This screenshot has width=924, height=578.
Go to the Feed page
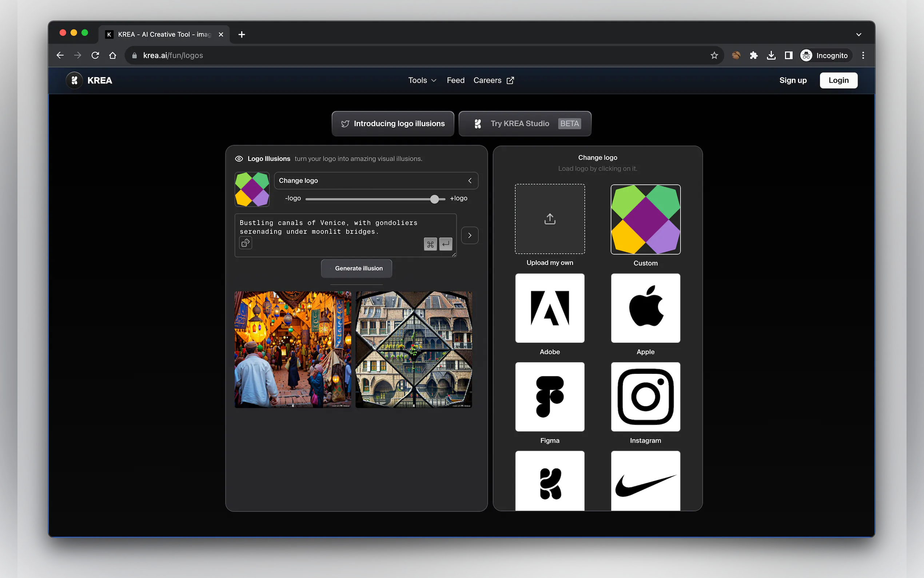coord(455,80)
